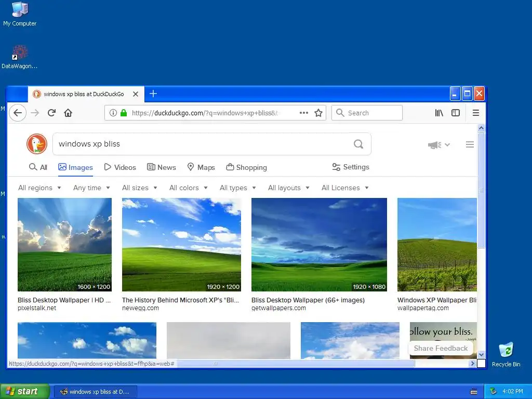The height and width of the screenshot is (399, 532).
Task: Open the All colors dropdown
Action: 188,188
